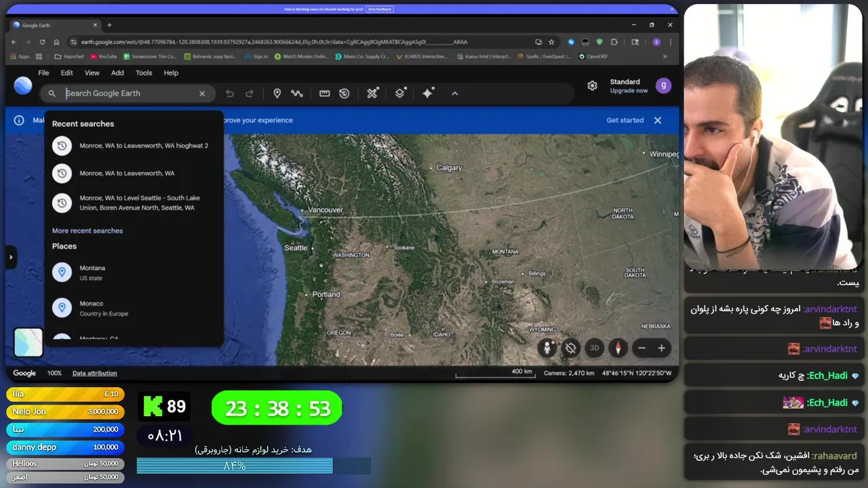This screenshot has width=868, height=488.
Task: Click the Chrome home button
Action: tap(56, 42)
